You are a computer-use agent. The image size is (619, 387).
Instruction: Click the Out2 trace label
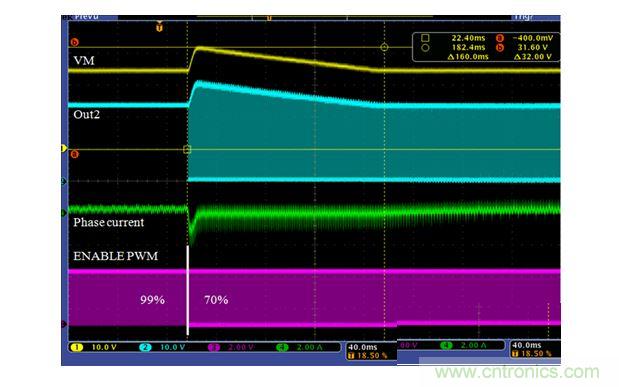(86, 115)
